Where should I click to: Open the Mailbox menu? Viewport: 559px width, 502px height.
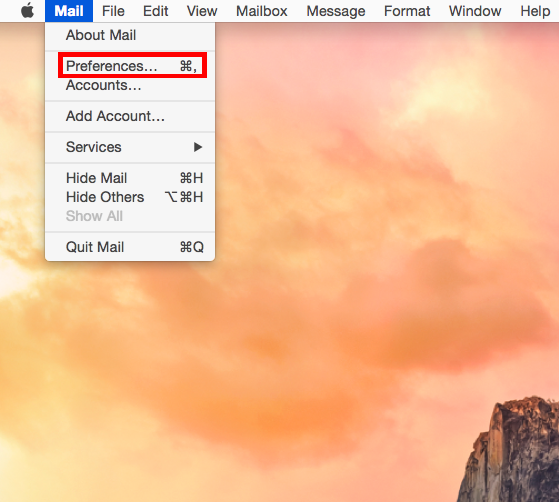coord(262,11)
